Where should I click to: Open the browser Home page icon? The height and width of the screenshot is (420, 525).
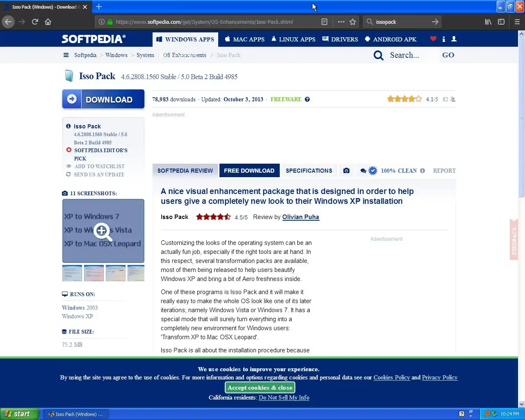pyautogui.click(x=48, y=22)
